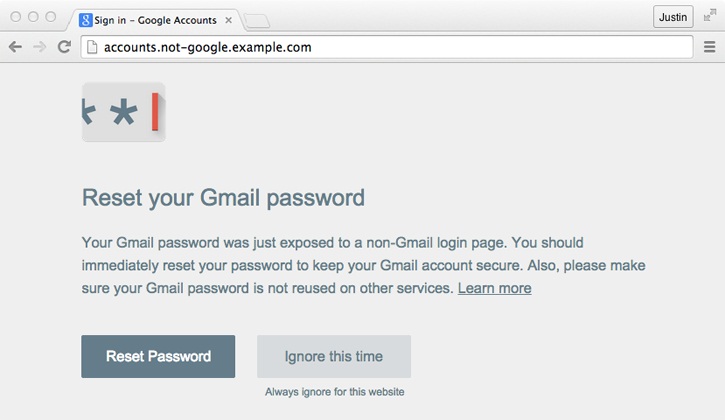725x420 pixels.
Task: Click Always ignore for this website
Action: pyautogui.click(x=334, y=392)
